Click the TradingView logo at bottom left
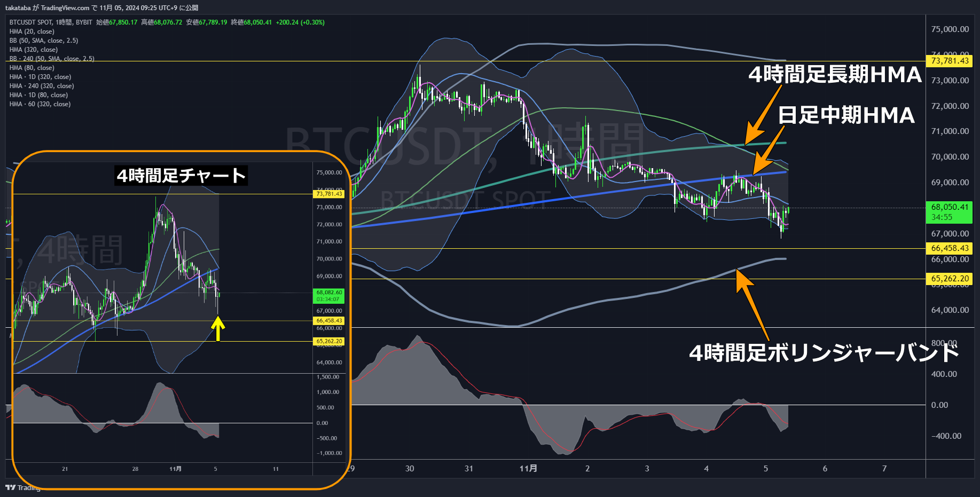 [23, 487]
